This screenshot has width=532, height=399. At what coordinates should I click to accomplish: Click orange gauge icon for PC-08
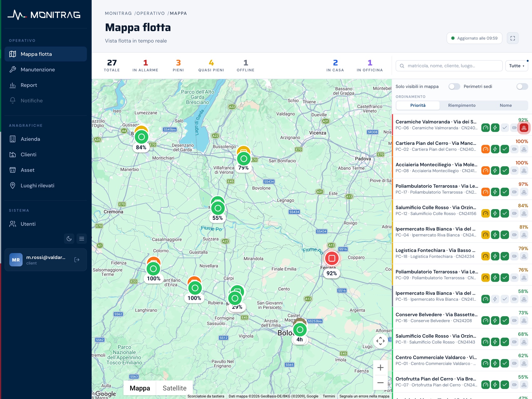click(485, 171)
